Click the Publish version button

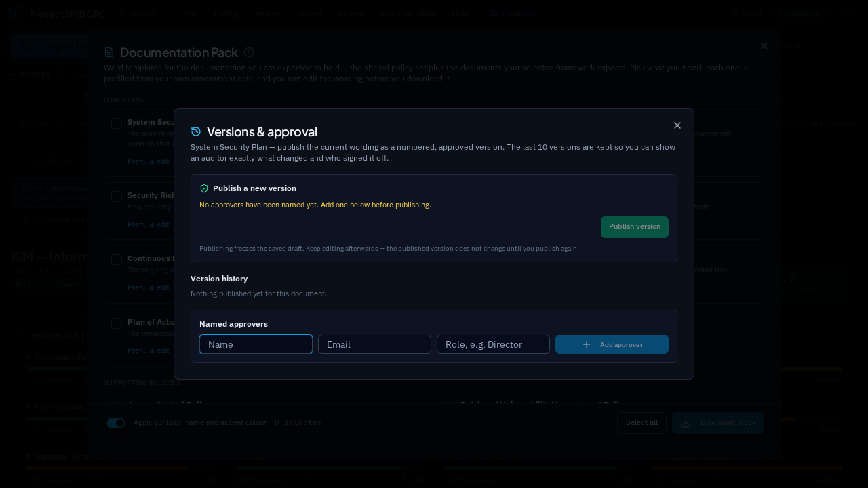(x=635, y=227)
